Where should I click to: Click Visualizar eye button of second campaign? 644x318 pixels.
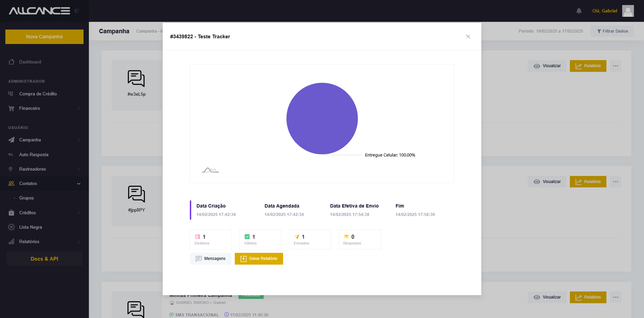547,182
